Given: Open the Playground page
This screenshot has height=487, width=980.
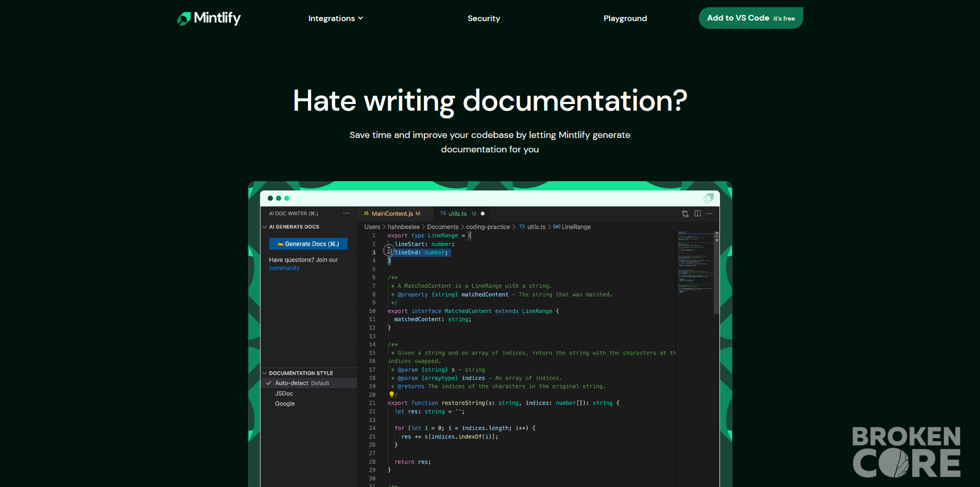Looking at the screenshot, I should tap(625, 19).
